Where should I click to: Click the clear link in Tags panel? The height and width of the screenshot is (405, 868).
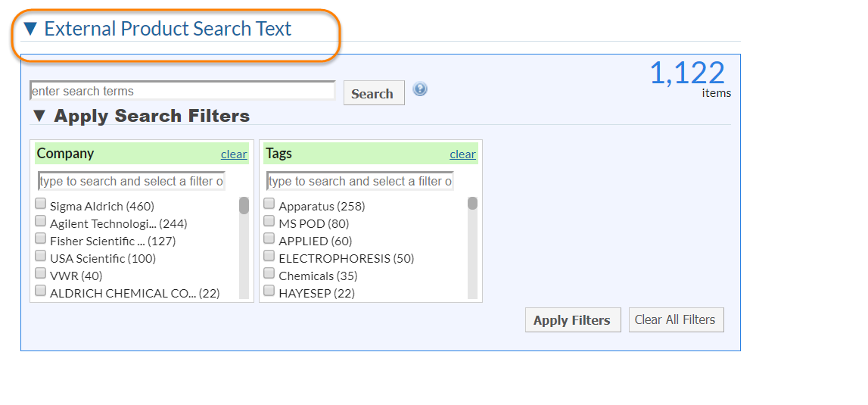(x=462, y=154)
